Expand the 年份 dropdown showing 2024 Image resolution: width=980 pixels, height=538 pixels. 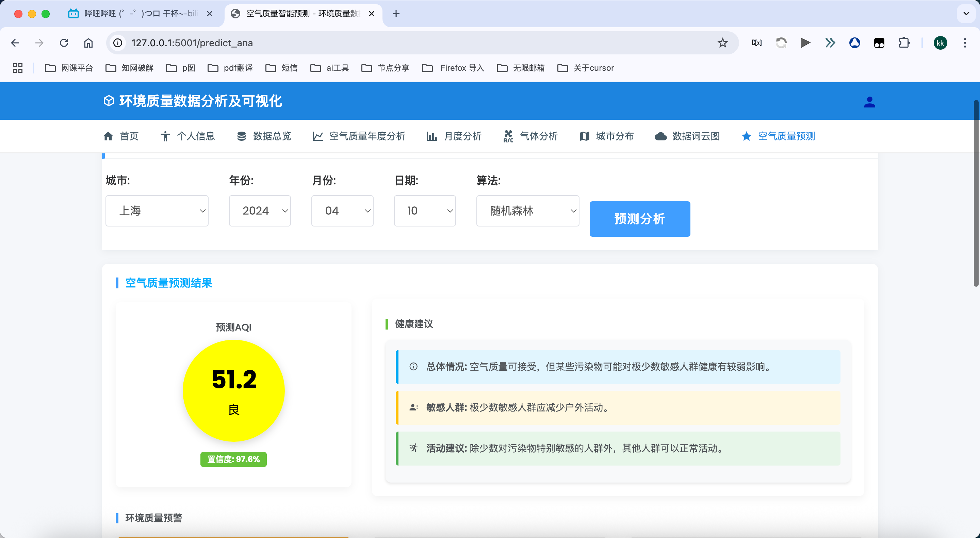point(260,211)
